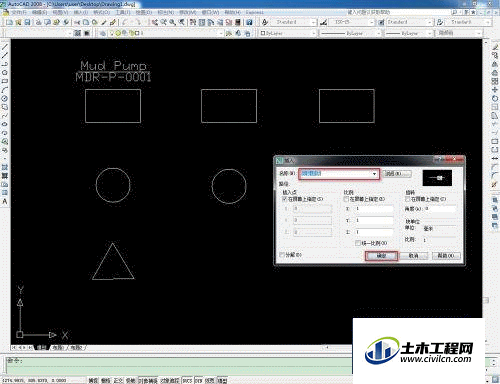Click the OK (确定) button in dialog

(x=381, y=256)
